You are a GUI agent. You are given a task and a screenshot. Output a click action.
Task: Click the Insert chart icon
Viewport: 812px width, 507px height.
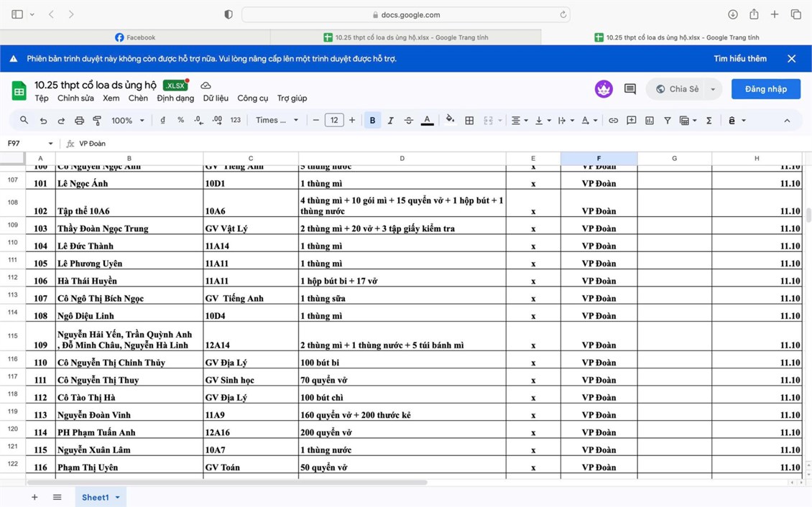[x=650, y=121]
